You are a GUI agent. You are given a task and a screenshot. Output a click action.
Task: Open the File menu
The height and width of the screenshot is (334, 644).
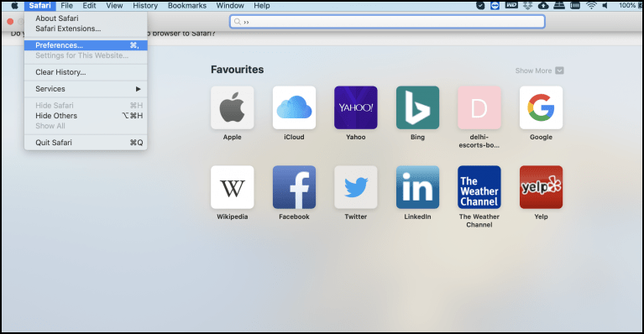click(66, 5)
